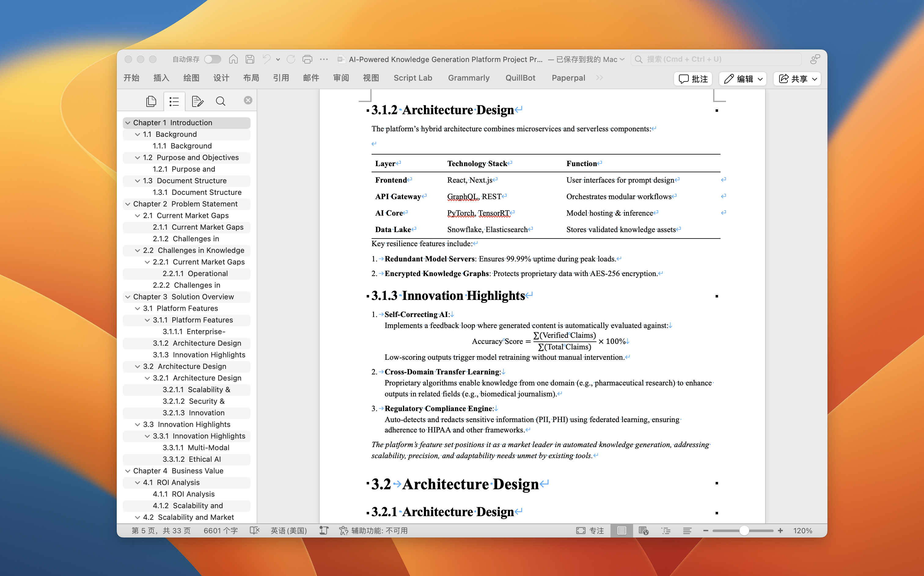Open the 编辑 editing mode dropdown
This screenshot has height=576, width=924.
tap(743, 79)
